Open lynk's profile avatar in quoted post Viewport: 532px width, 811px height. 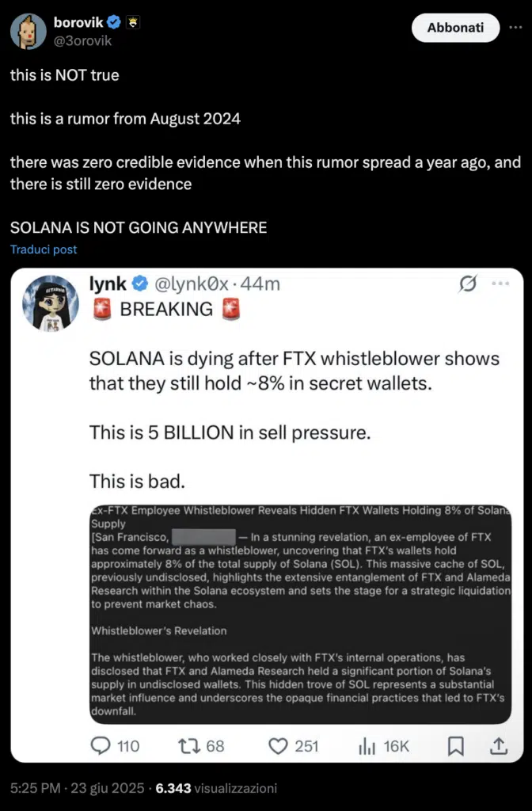50,303
